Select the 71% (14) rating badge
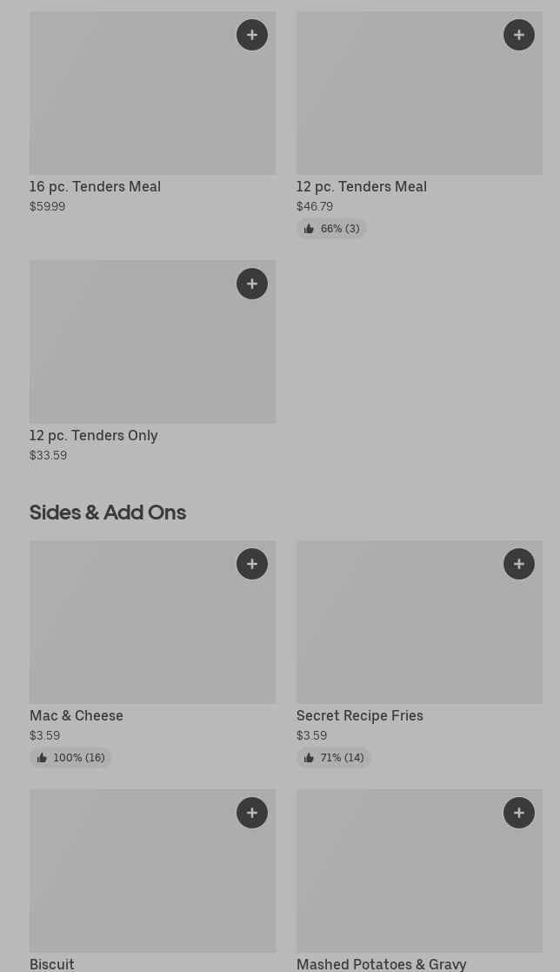560x972 pixels. point(333,758)
